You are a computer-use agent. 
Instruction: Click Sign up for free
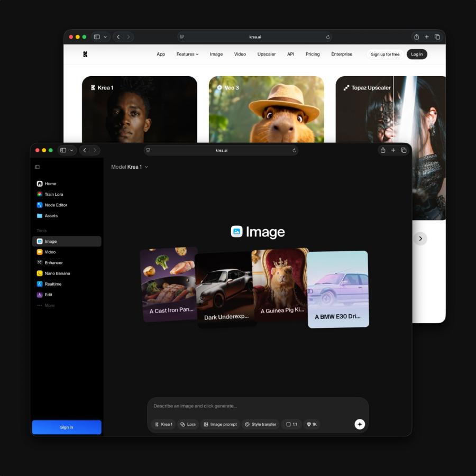[x=385, y=54]
